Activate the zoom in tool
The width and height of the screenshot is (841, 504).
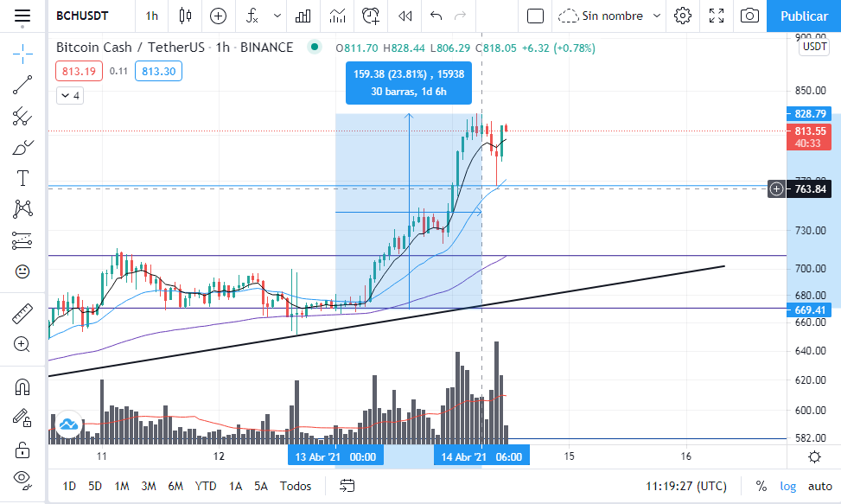pos(22,344)
